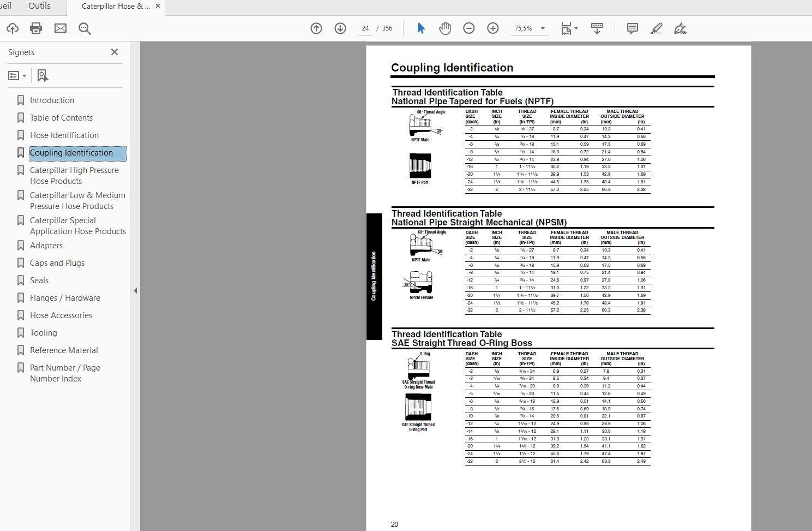Open the Introduction bookmark
The width and height of the screenshot is (812, 531).
pyautogui.click(x=52, y=100)
